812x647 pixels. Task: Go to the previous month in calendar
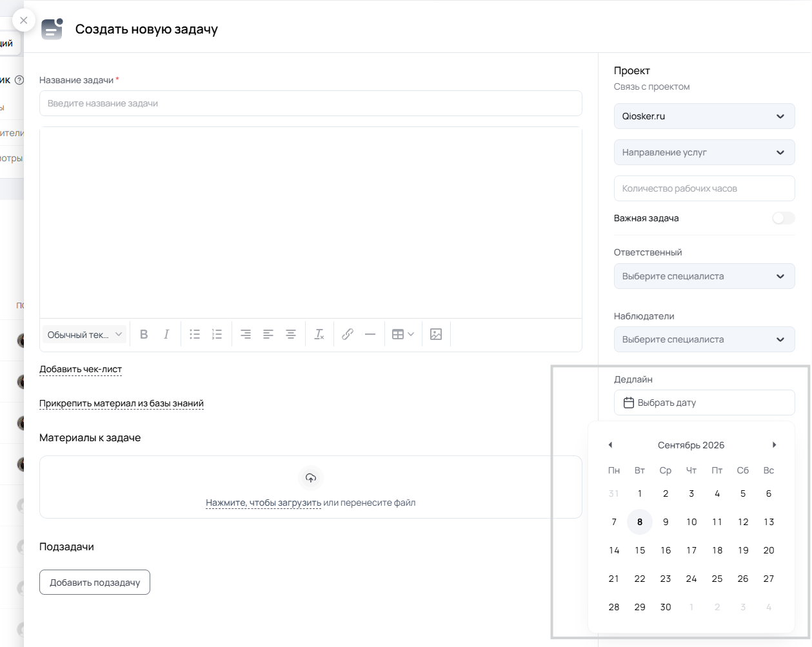tap(610, 445)
